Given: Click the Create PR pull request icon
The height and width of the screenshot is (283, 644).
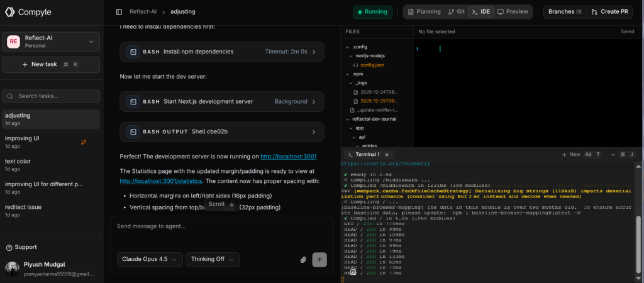Looking at the screenshot, I should [x=594, y=12].
